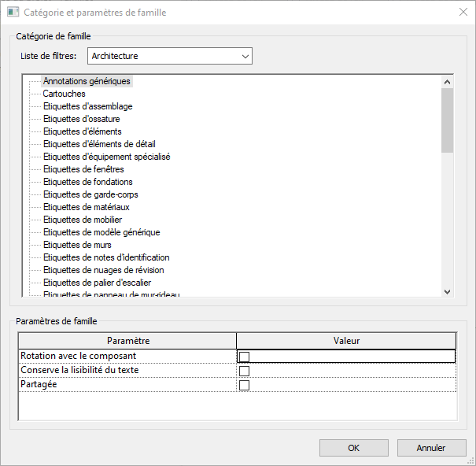Viewport: 476px width, 466px height.
Task: Toggle the Partagée checkbox
Action: click(x=244, y=385)
